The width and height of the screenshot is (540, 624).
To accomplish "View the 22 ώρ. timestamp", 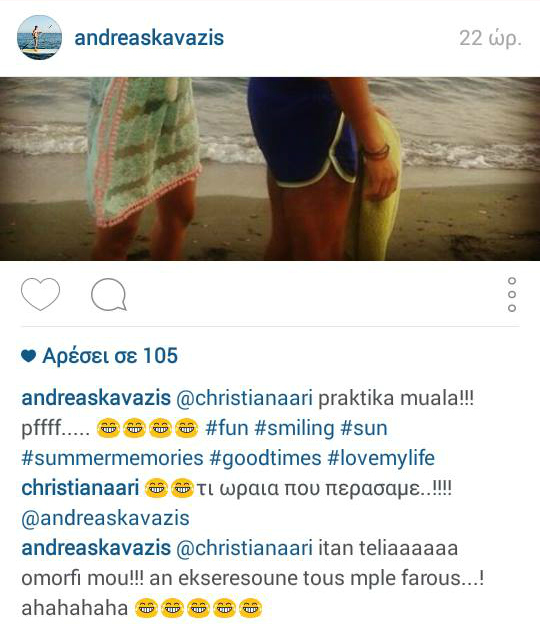I will (x=490, y=39).
